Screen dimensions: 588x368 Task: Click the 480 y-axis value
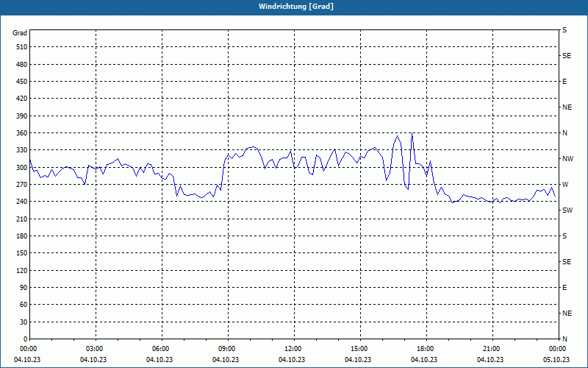[22, 65]
